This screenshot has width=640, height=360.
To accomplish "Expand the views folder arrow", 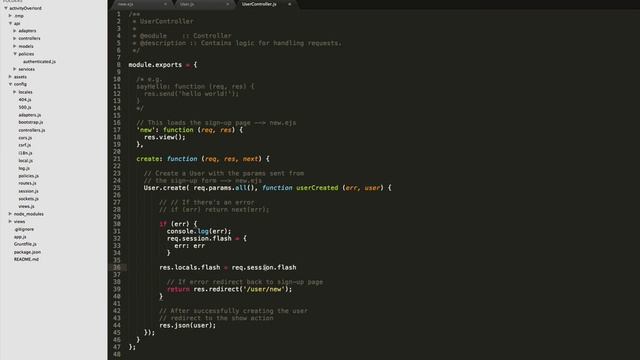I will pos(11,222).
